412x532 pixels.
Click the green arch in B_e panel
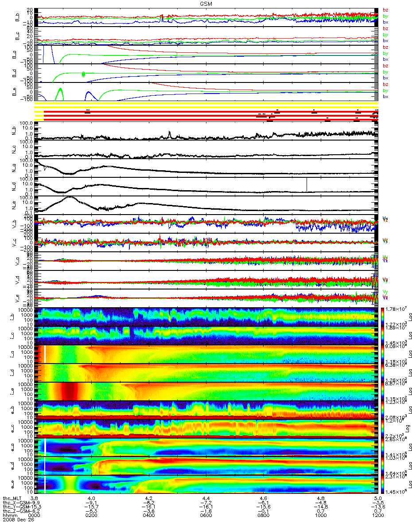(60, 94)
